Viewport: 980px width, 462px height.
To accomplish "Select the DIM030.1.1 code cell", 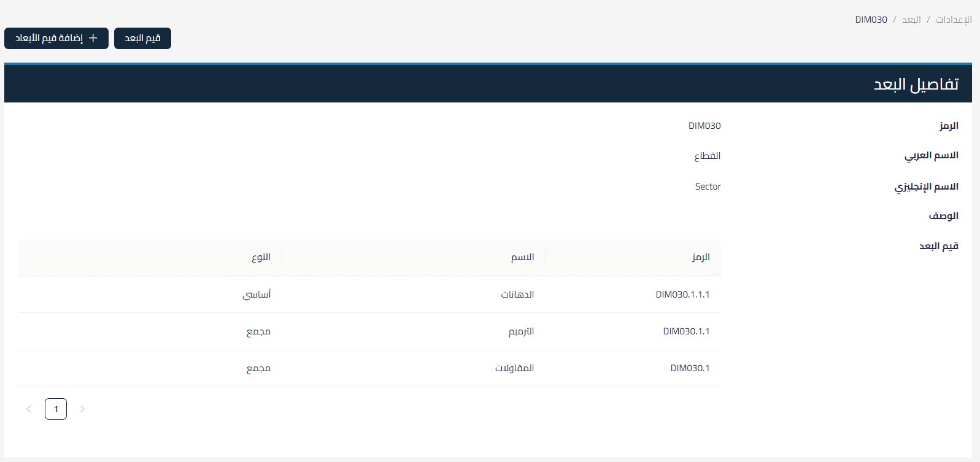I will 686,331.
